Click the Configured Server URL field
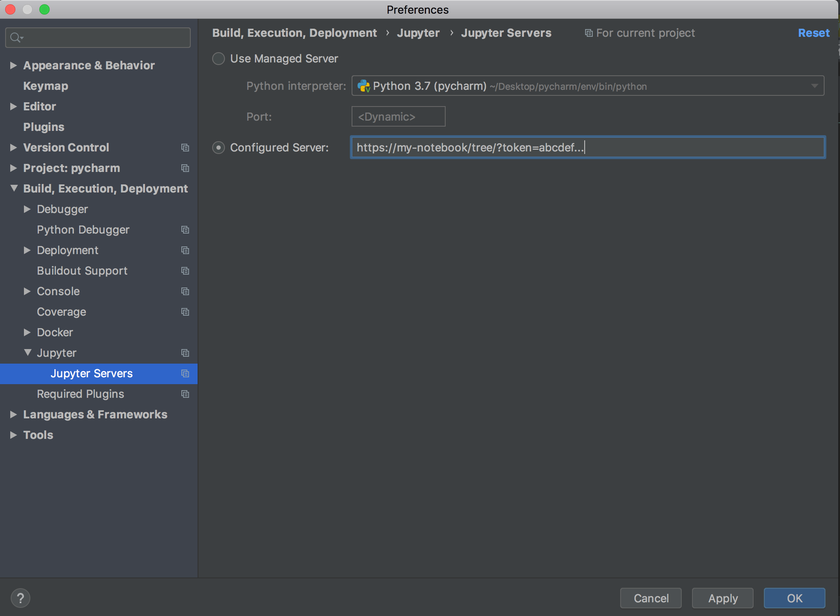840x616 pixels. point(588,148)
